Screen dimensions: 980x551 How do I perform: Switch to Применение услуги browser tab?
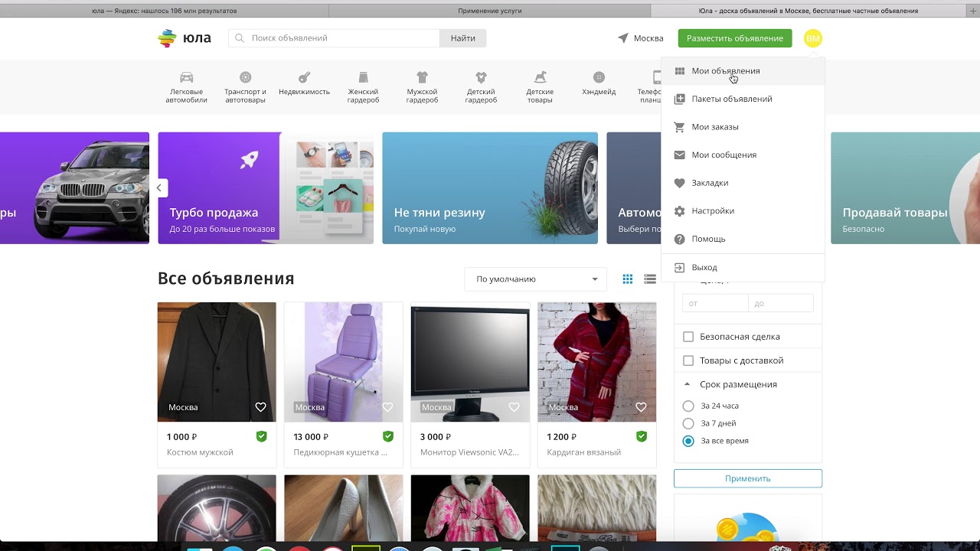[490, 11]
